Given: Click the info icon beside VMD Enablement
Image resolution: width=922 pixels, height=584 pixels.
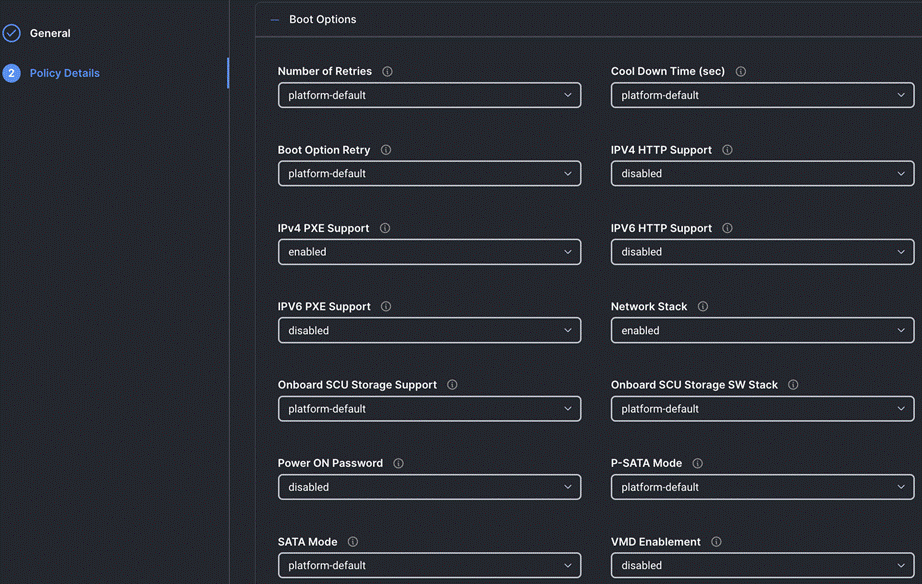Looking at the screenshot, I should [x=716, y=541].
